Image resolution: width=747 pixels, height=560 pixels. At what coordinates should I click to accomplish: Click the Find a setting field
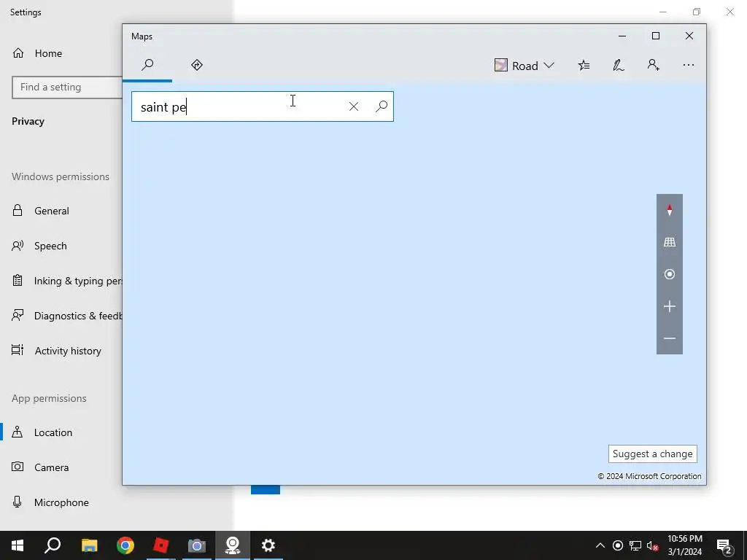[x=67, y=87]
